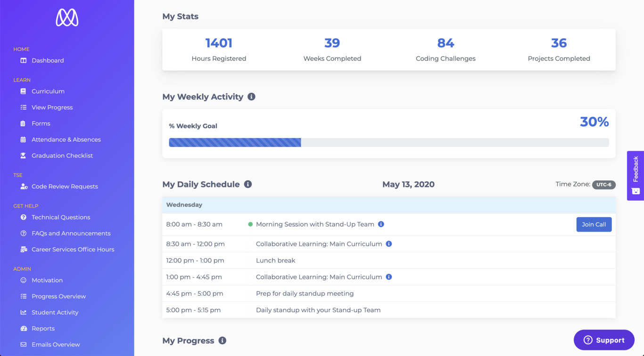Image resolution: width=644 pixels, height=356 pixels.
Task: Open Emails Overview via its envelope icon
Action: (22, 344)
